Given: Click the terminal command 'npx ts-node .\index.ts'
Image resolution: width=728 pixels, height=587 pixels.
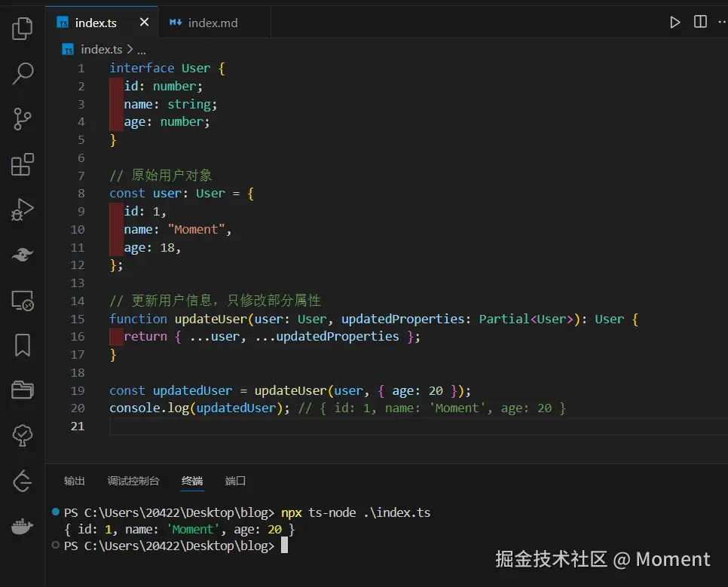Looking at the screenshot, I should 356,512.
